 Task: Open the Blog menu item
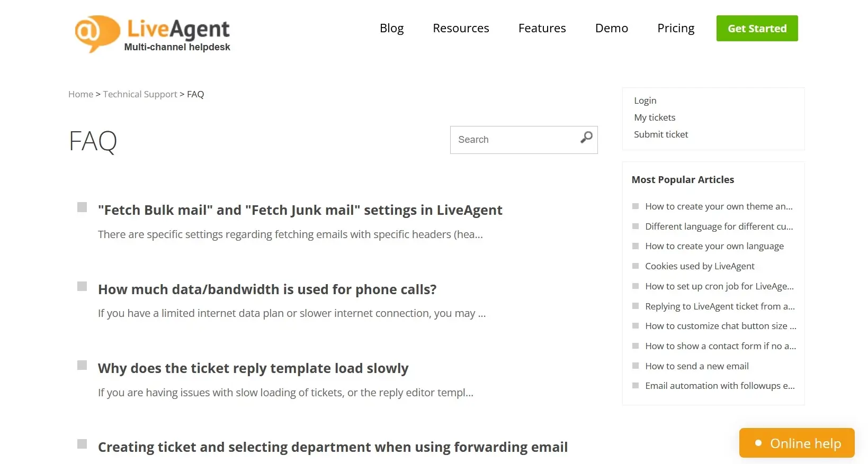tap(391, 29)
